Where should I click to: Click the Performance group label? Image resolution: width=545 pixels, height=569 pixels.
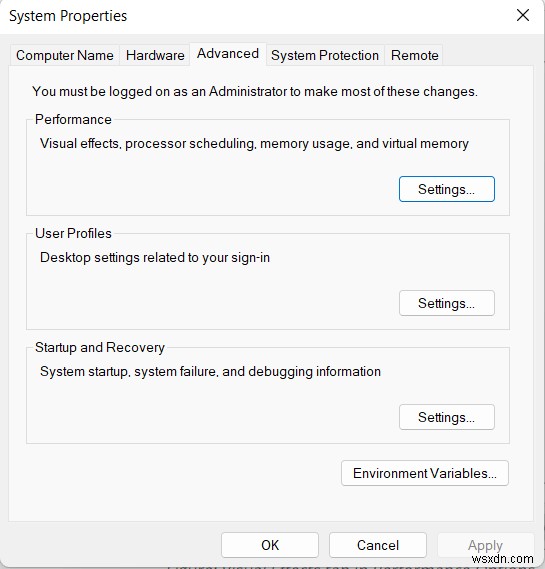point(73,119)
